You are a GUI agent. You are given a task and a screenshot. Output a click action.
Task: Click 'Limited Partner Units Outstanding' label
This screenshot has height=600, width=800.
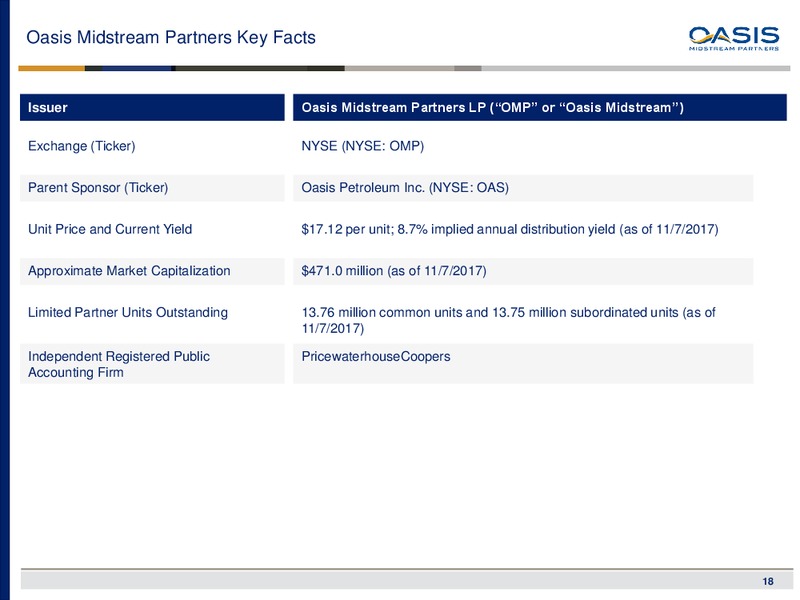[x=128, y=312]
